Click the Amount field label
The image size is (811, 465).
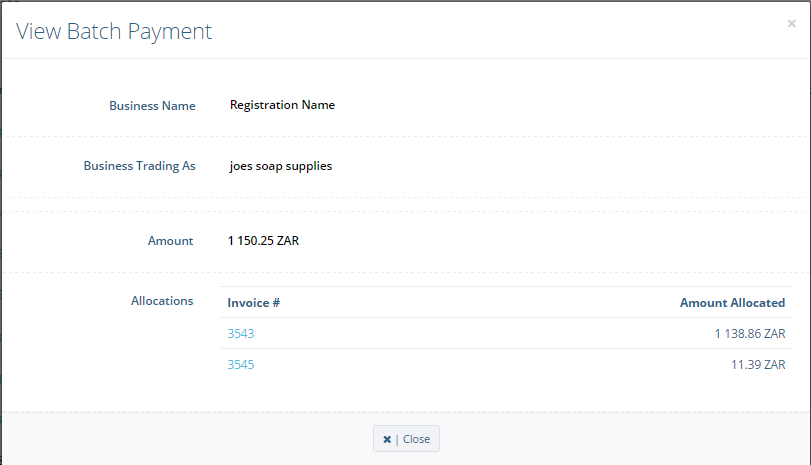[170, 241]
